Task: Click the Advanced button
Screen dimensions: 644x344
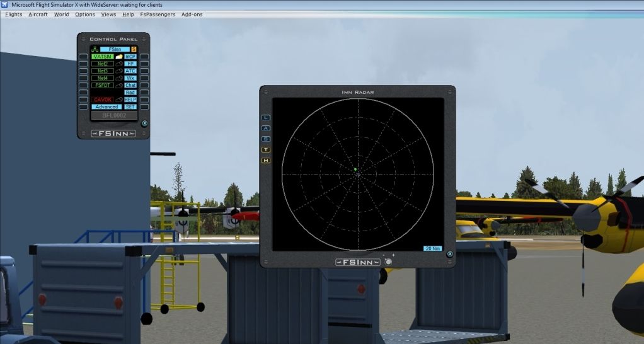Action: pyautogui.click(x=106, y=106)
